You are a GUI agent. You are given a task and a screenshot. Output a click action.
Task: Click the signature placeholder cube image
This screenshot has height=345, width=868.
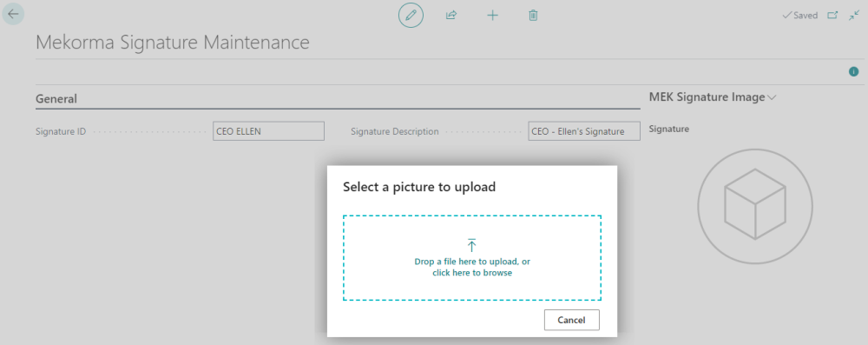[x=755, y=207]
